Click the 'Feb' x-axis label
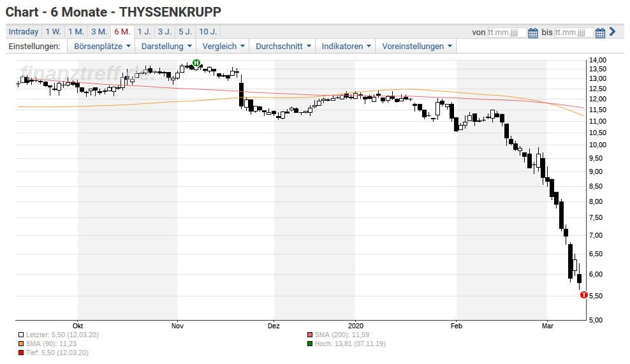This screenshot has width=630, height=364. click(457, 326)
